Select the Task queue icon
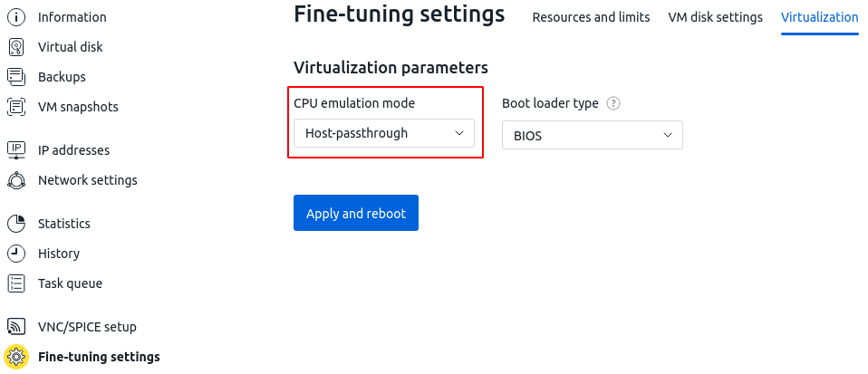Viewport: 868px width, 374px height. pos(16,283)
